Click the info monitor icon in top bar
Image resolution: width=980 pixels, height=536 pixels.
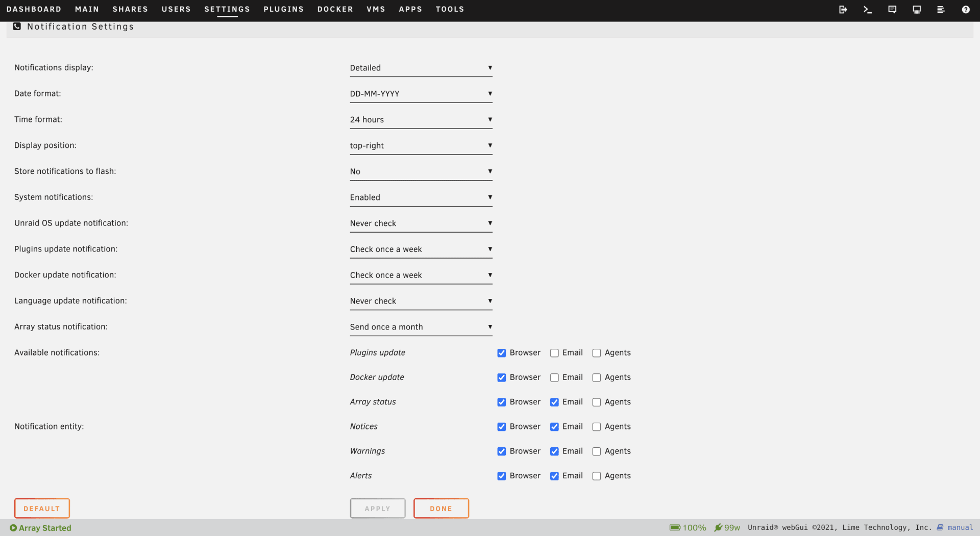point(917,9)
